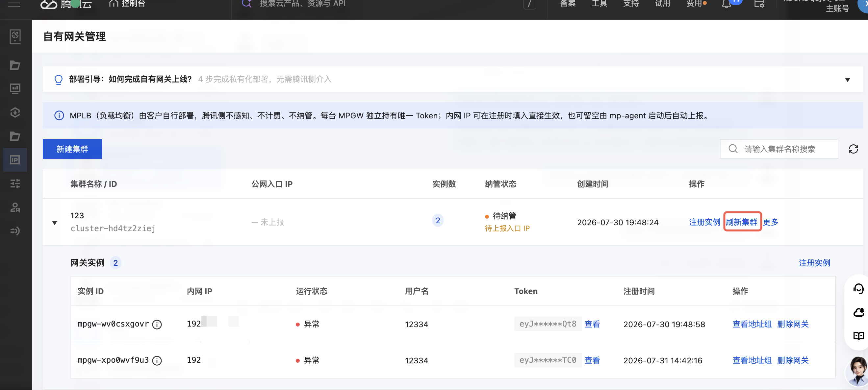This screenshot has height=390, width=868.
Task: Open the notification bell
Action: [x=727, y=4]
